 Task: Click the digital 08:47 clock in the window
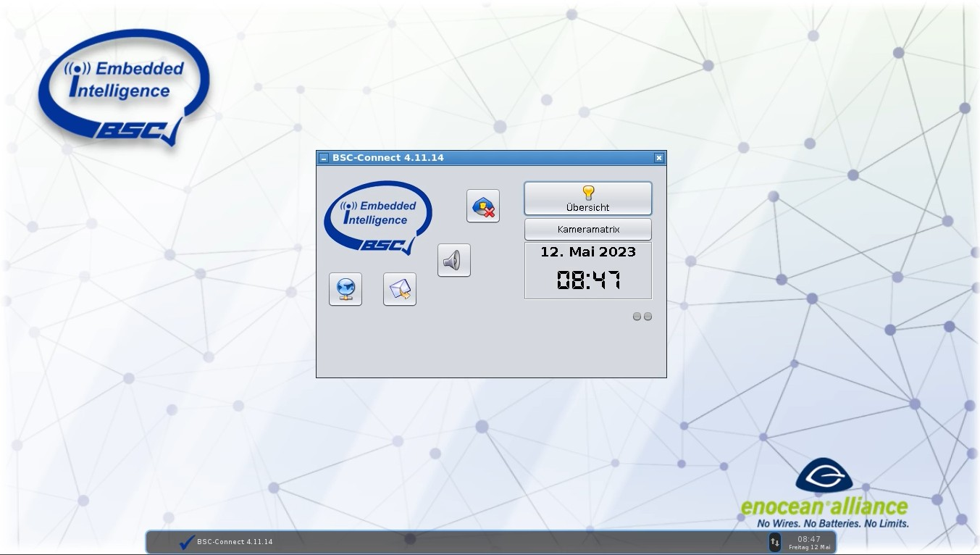[587, 280]
